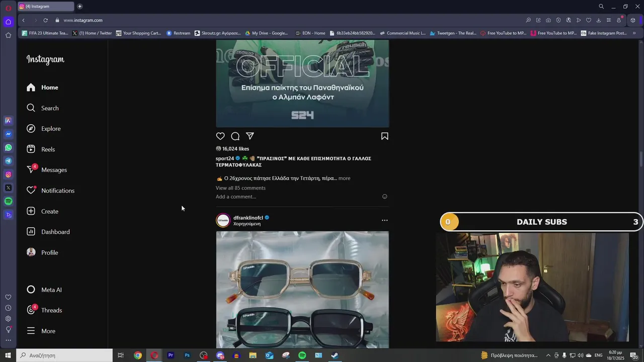
Task: Open Threads link in sidebar
Action: 44,310
